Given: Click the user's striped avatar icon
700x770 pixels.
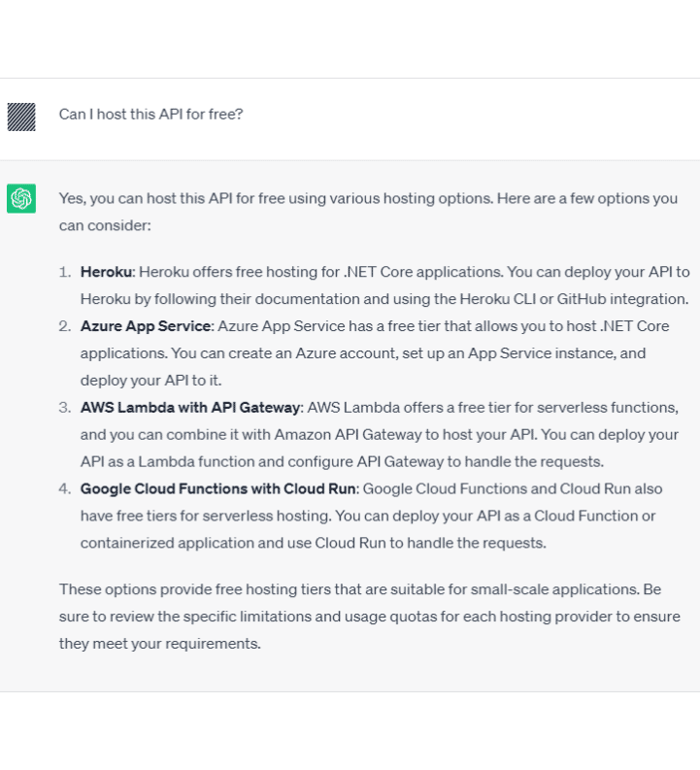Looking at the screenshot, I should (x=21, y=117).
